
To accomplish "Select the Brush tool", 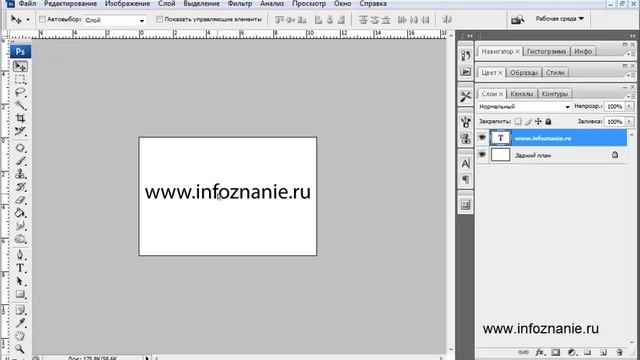I will (20, 161).
